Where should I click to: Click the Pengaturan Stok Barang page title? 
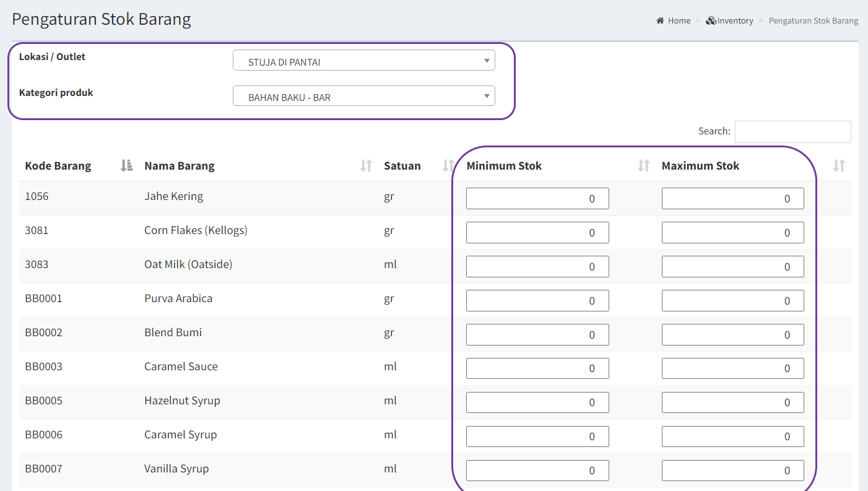[x=102, y=19]
